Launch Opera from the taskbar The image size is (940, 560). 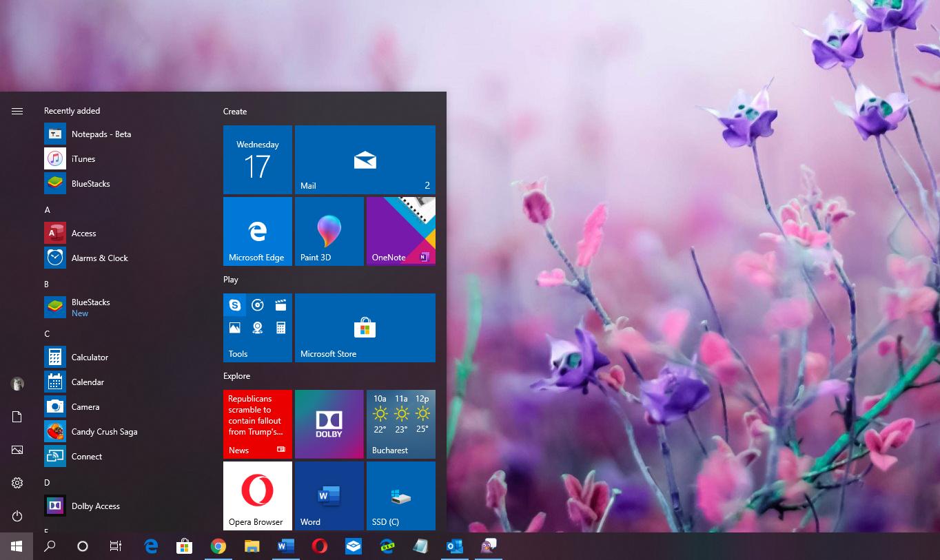[319, 546]
